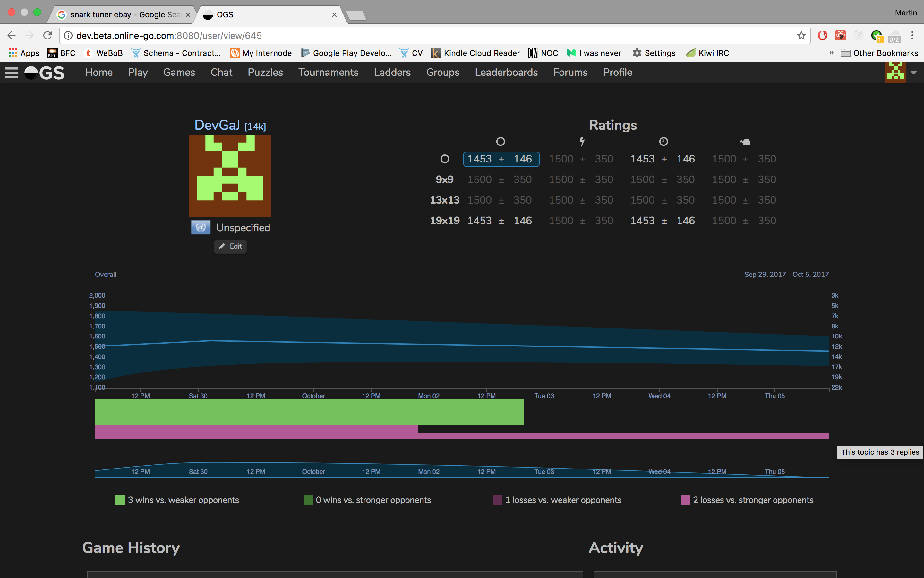Screen dimensions: 924x578
Task: Click the Unspecified country flag icon
Action: pos(201,227)
